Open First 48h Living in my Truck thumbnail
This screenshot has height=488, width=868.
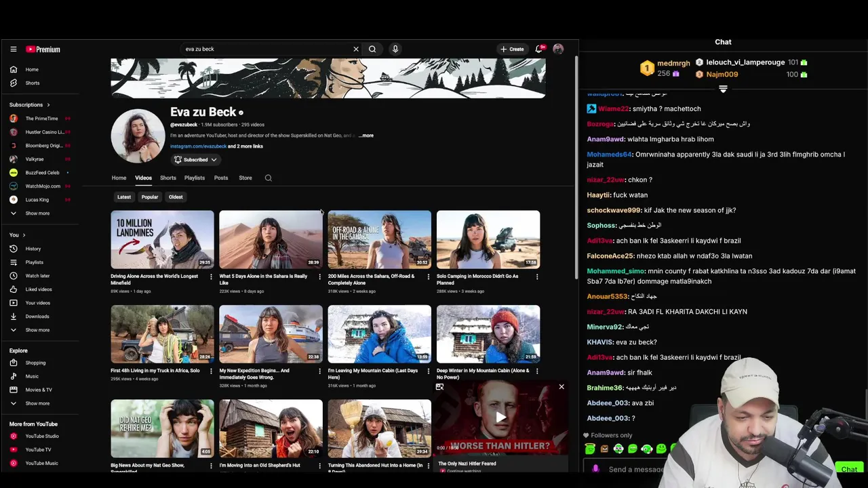click(162, 334)
